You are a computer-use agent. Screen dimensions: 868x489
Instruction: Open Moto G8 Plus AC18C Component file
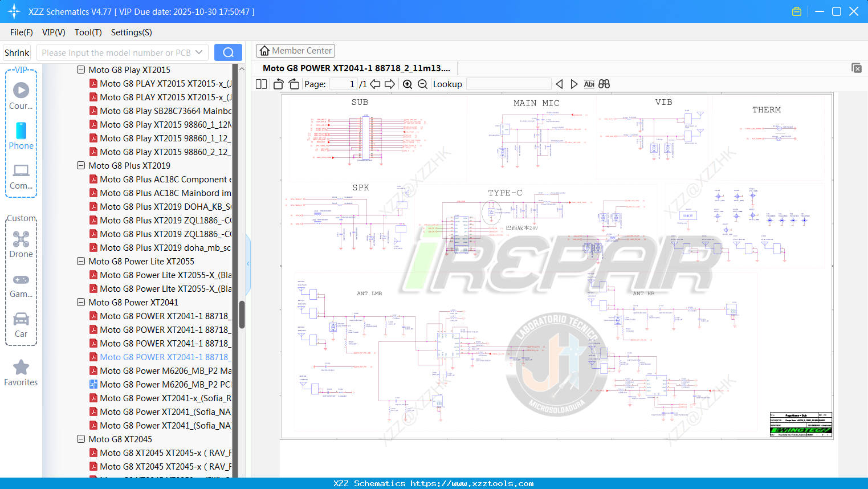point(160,179)
